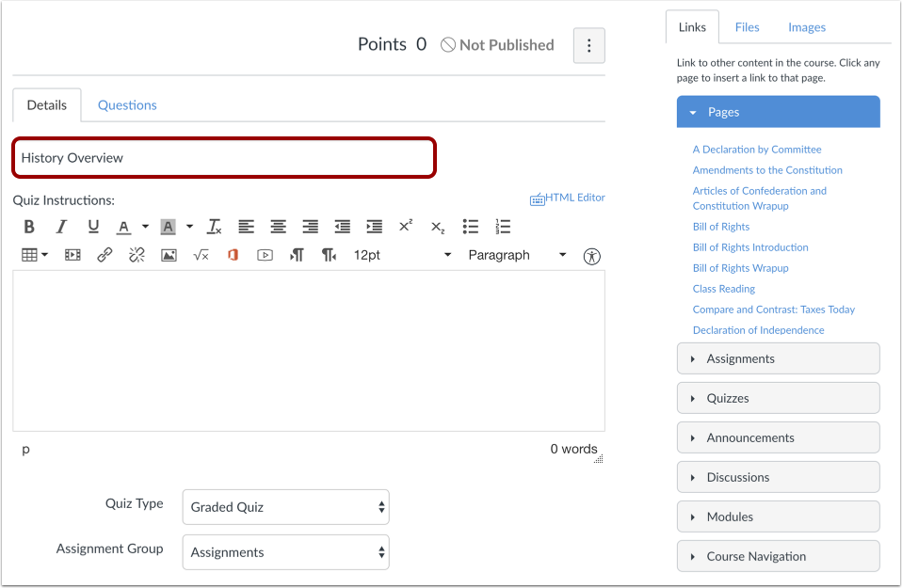Screen dimensions: 902x588
Task: Embed an image using the picture icon
Action: tap(169, 255)
